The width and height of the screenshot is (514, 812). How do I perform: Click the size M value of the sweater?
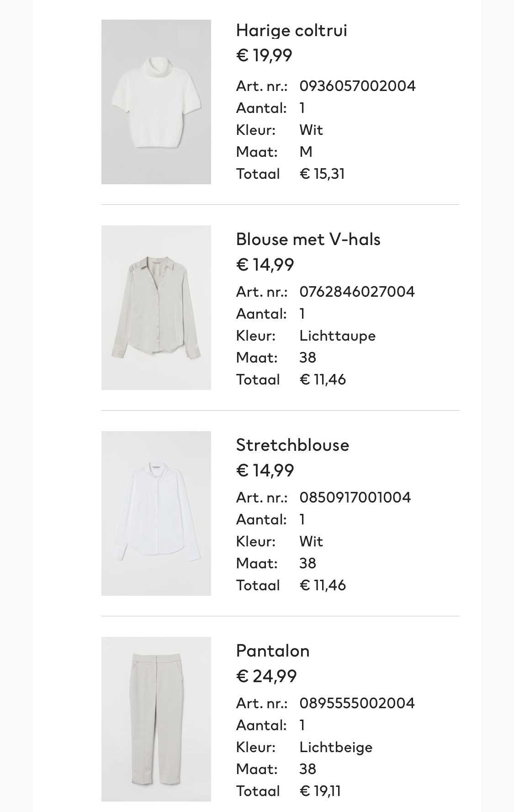pos(306,152)
